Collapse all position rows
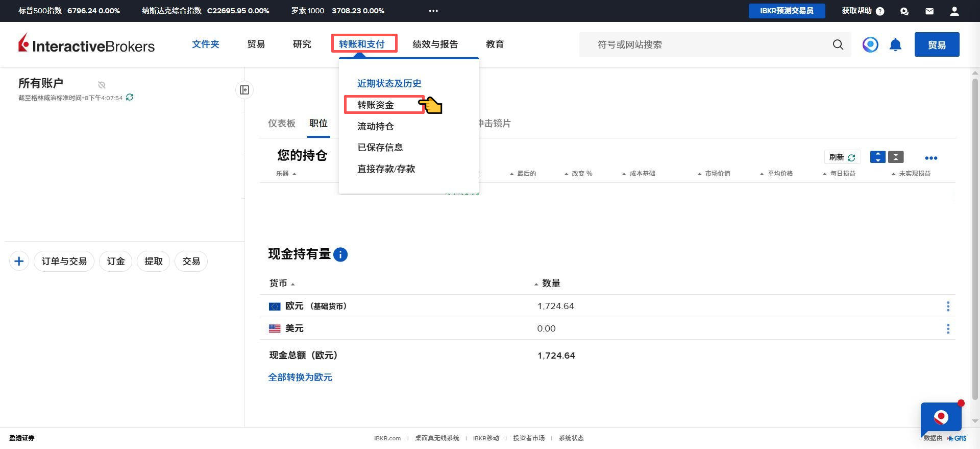The width and height of the screenshot is (980, 449). [x=896, y=157]
